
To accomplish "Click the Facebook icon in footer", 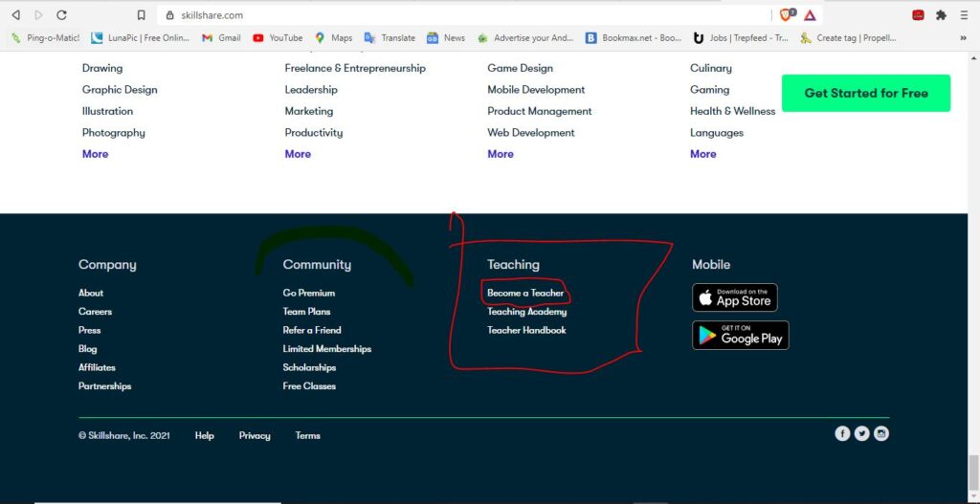I will [x=842, y=433].
